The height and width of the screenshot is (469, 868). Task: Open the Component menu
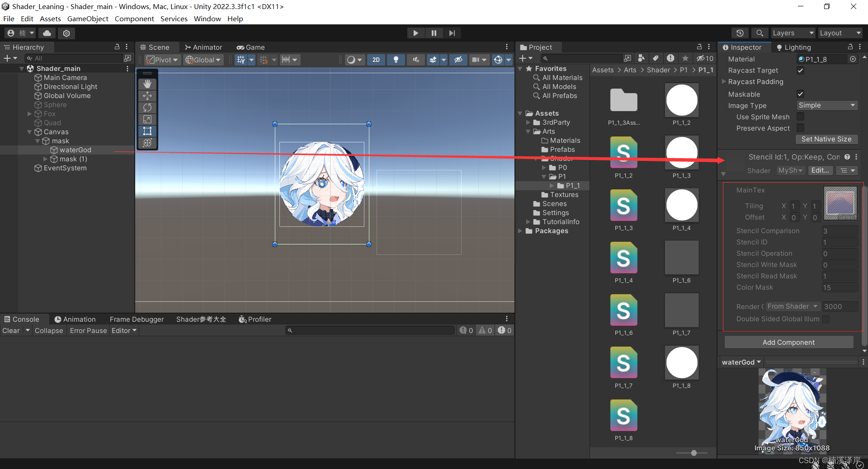coord(134,19)
